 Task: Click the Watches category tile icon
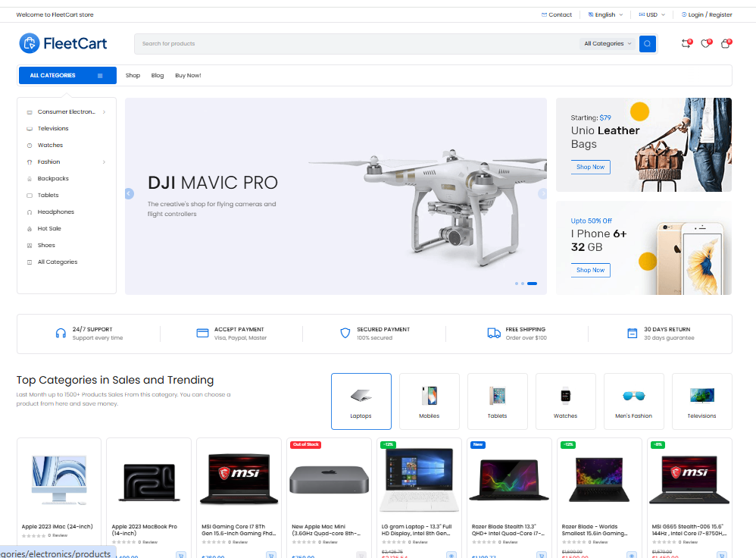565,396
